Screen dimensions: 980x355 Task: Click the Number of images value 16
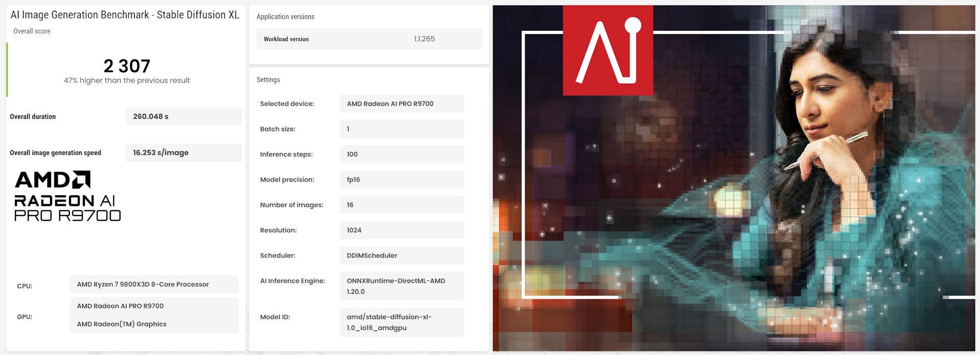pos(402,205)
